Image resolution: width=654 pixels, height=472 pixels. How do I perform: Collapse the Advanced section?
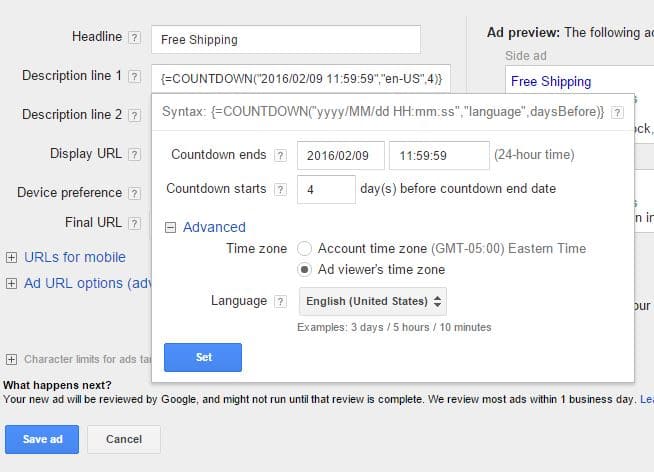(171, 228)
